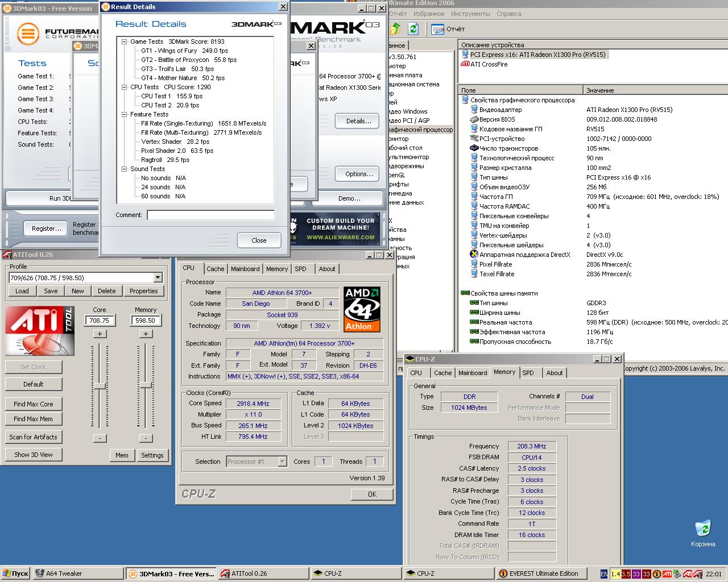Click the icon beside Число транзисторов row
The image size is (728, 582).
474,148
